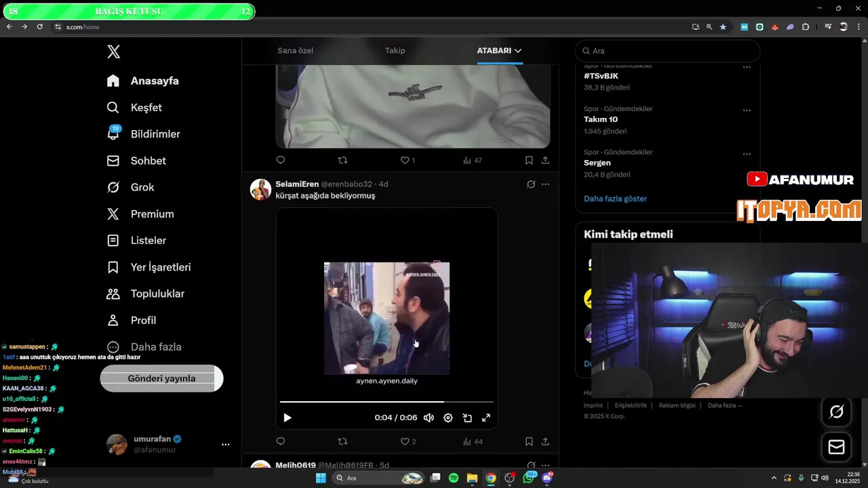Viewport: 868px width, 488px height.
Task: View analytics of upper post (47)
Action: coord(473,160)
